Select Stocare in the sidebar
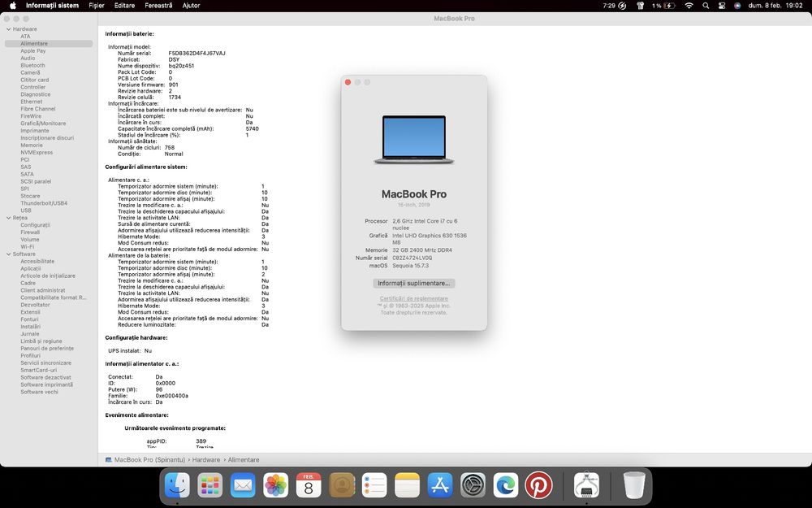The width and height of the screenshot is (812, 508). 30,196
